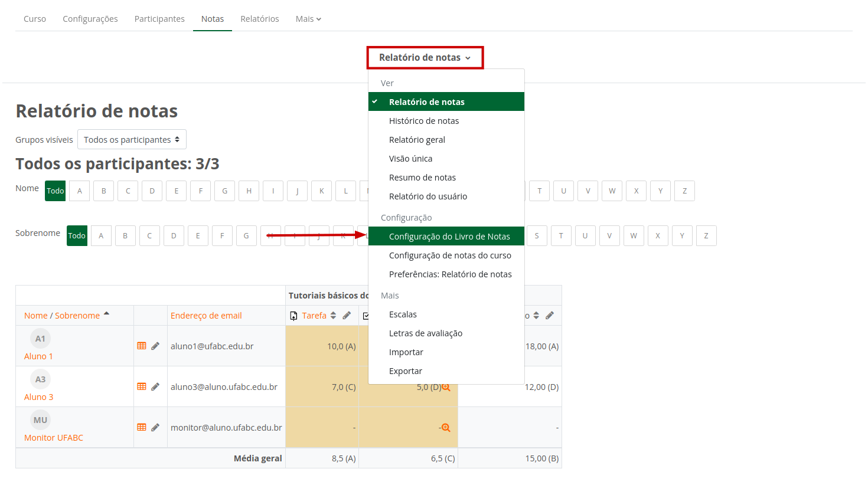Open the Aluno 1 profile link
Image resolution: width=868 pixels, height=482 pixels.
click(38, 356)
